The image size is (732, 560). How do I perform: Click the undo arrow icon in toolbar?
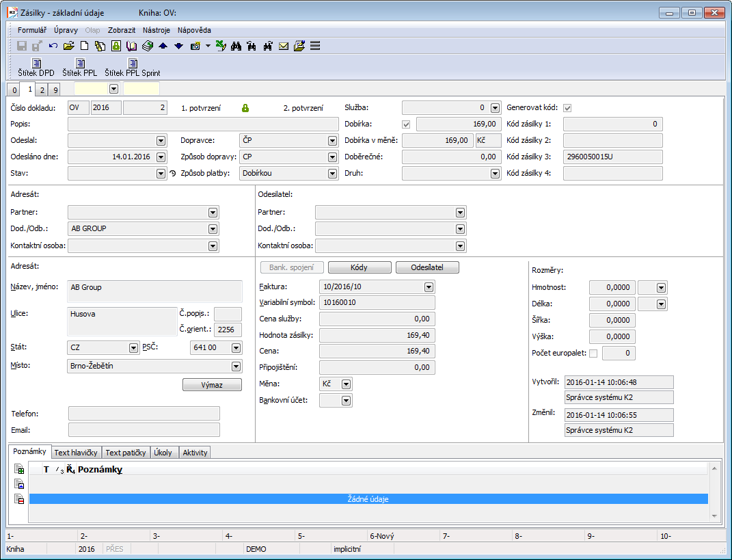click(53, 46)
